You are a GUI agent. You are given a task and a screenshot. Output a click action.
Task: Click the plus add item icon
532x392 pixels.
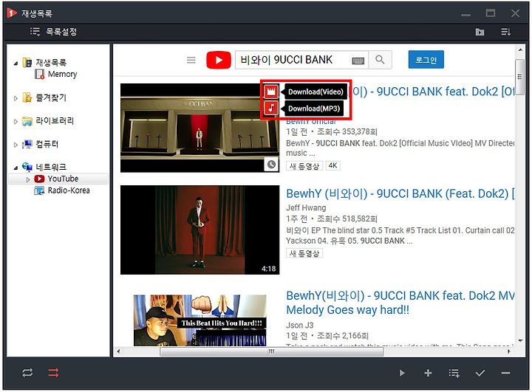pyautogui.click(x=428, y=373)
